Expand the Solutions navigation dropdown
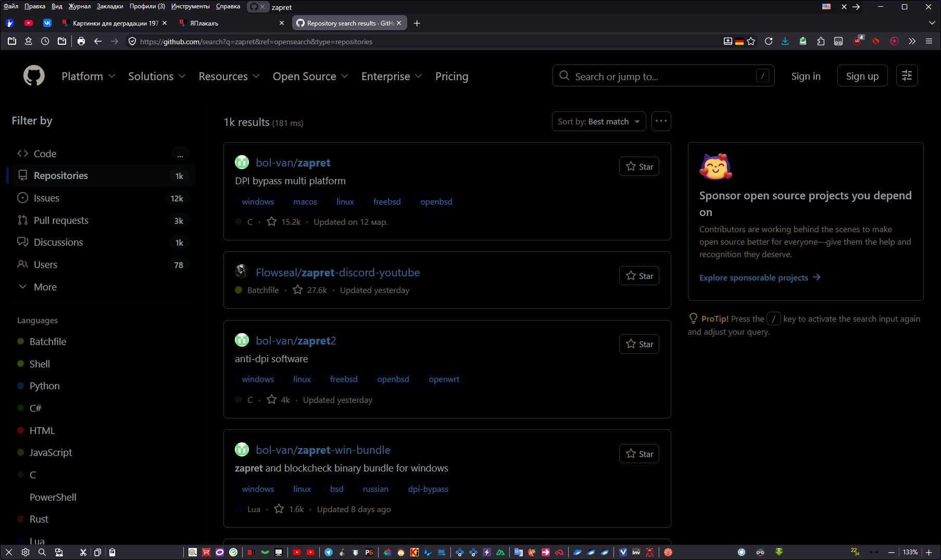The image size is (941, 560). 157,76
